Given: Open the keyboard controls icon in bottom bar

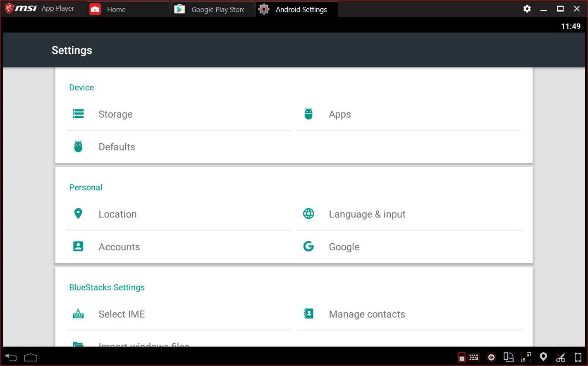Looking at the screenshot, I should (474, 357).
